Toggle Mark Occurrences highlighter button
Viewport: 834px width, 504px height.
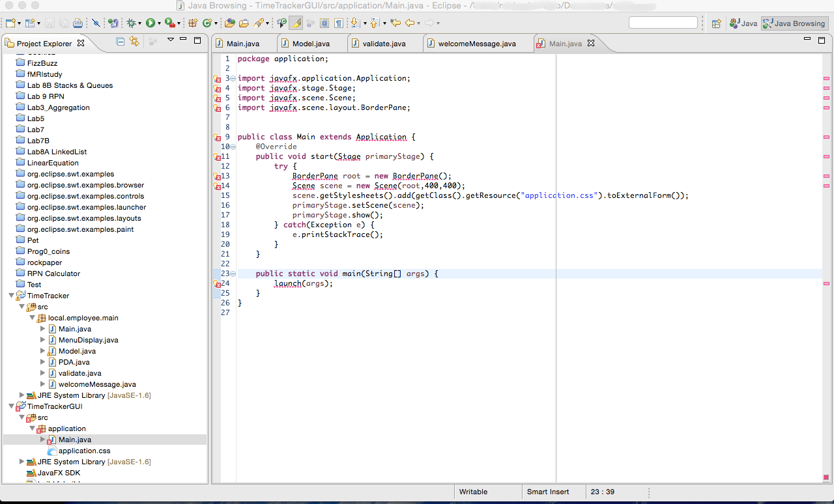coord(296,23)
